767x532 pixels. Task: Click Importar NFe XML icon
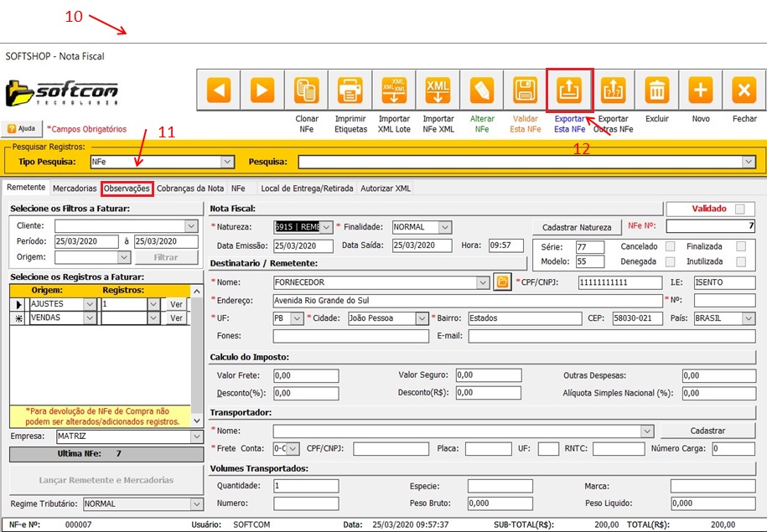pos(438,90)
